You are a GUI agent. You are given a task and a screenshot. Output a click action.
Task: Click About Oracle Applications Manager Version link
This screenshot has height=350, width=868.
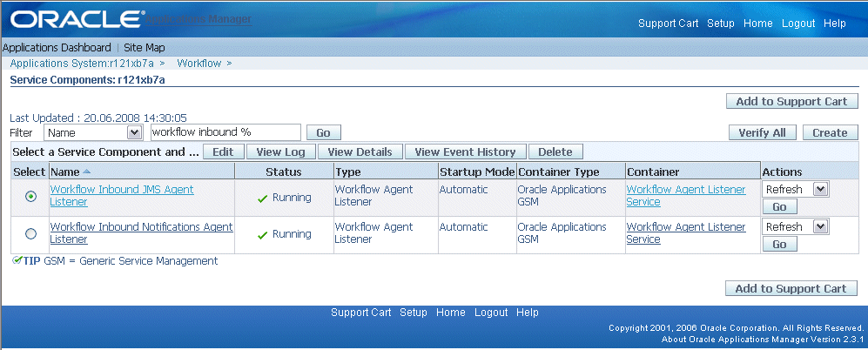click(763, 339)
